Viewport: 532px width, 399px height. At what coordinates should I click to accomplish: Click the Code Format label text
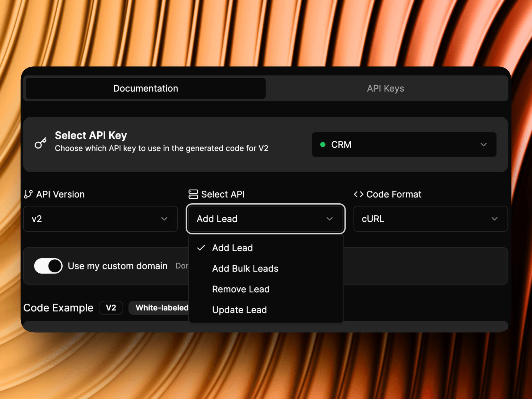394,194
